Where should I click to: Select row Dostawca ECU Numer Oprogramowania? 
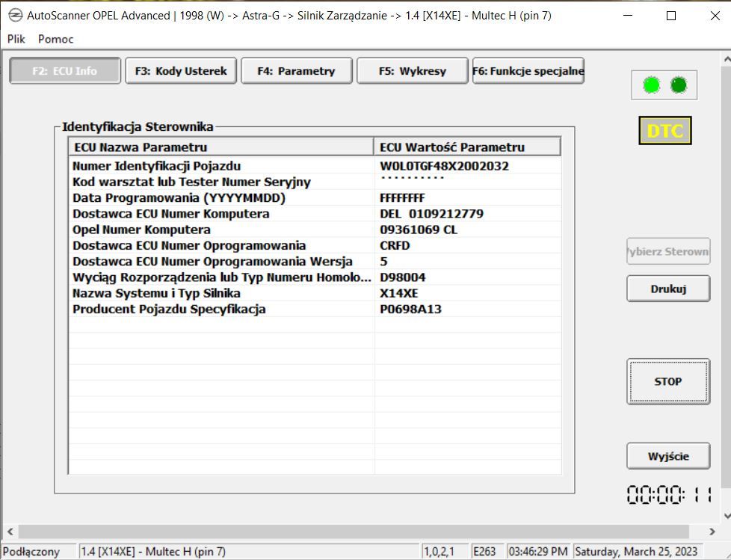pyautogui.click(x=315, y=245)
